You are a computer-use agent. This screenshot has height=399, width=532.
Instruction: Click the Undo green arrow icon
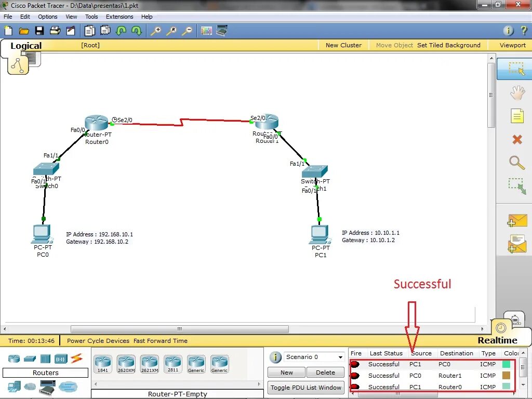pos(121,31)
